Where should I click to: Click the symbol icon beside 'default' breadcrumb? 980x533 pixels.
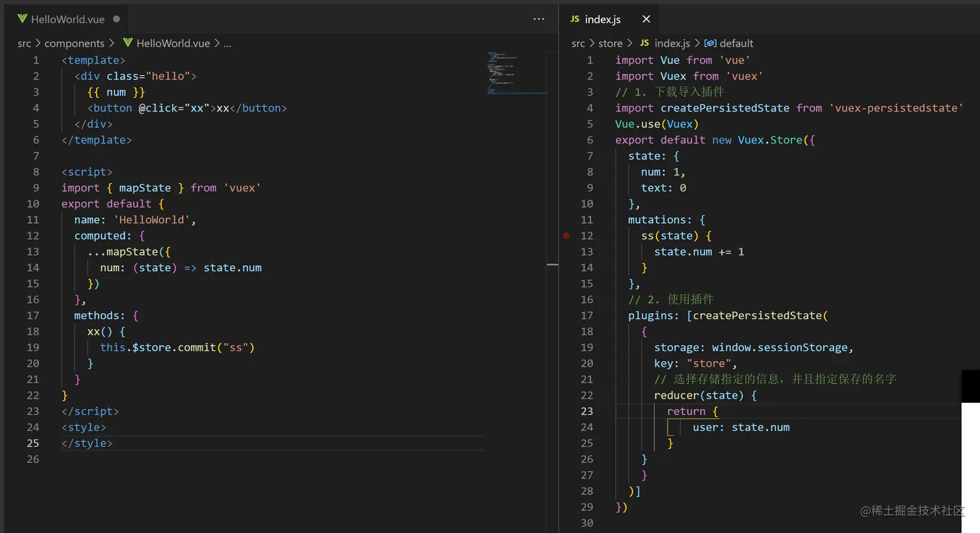[x=710, y=43]
